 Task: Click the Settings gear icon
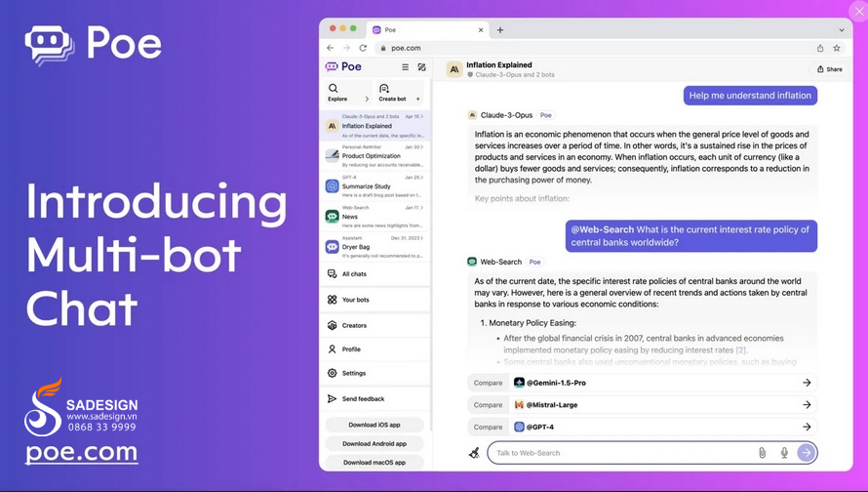pos(333,373)
